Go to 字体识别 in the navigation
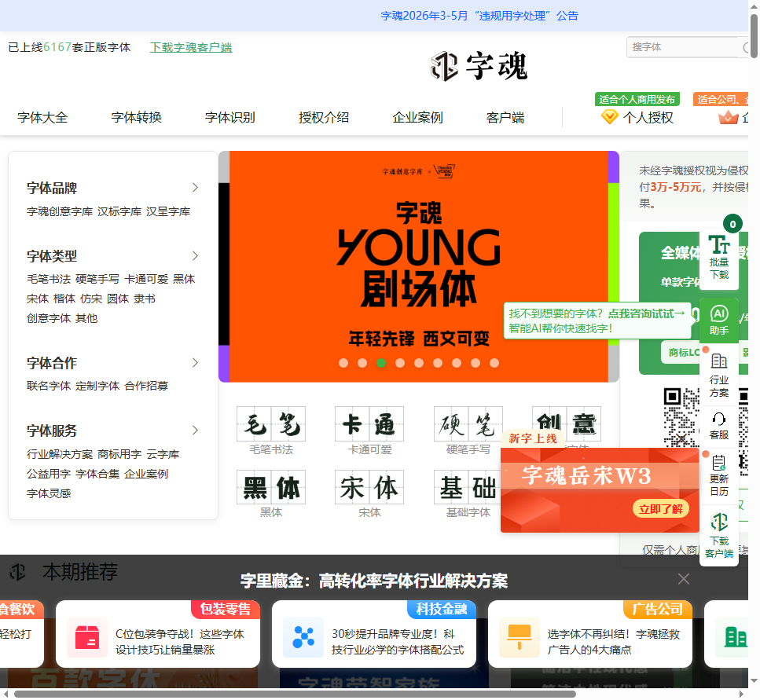The image size is (760, 700). pos(229,117)
